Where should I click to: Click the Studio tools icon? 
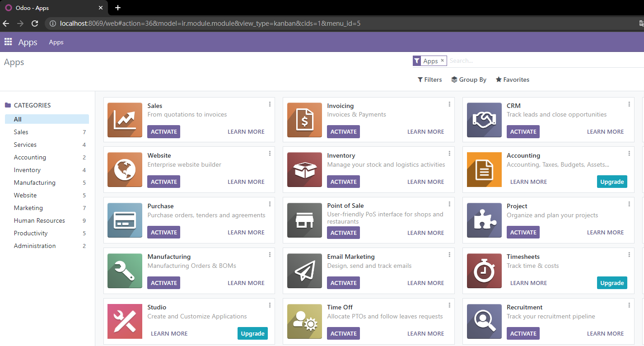point(125,322)
